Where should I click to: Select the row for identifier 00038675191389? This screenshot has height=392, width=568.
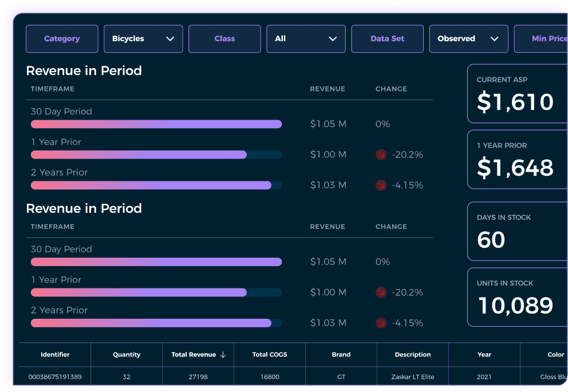coord(55,377)
